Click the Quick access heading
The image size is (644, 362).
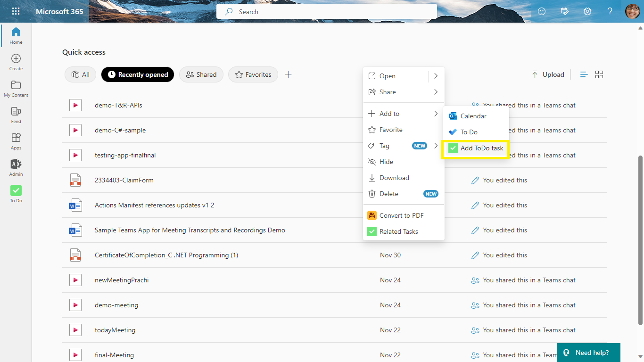point(84,52)
